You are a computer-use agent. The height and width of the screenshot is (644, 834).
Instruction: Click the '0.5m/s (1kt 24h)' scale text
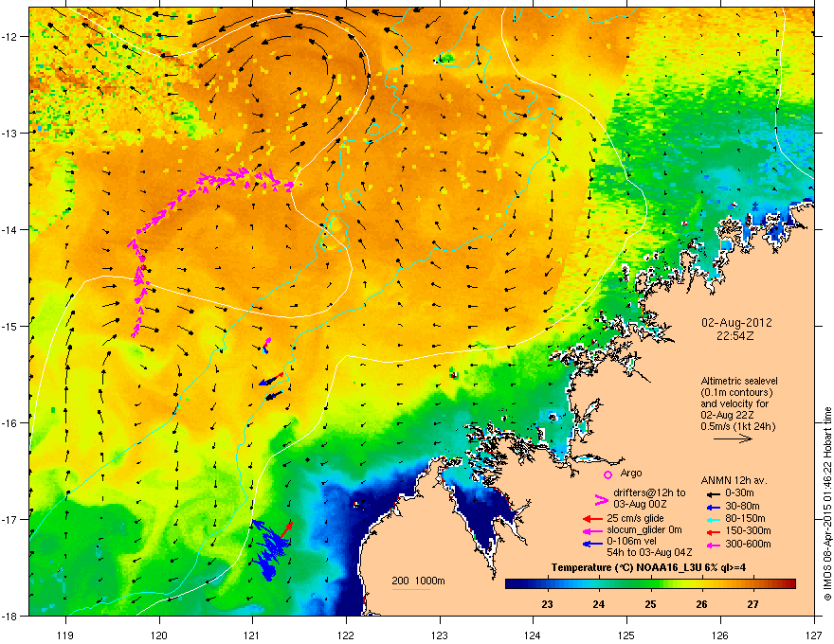point(737,427)
